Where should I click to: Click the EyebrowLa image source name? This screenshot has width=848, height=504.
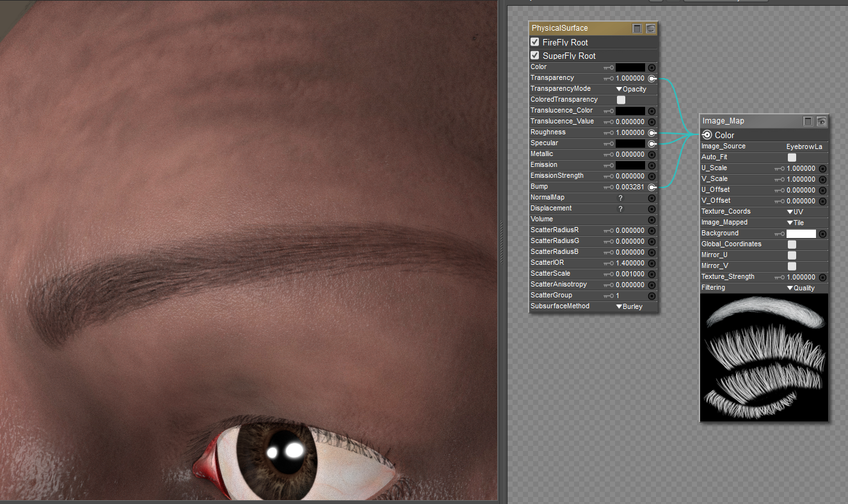pos(804,146)
